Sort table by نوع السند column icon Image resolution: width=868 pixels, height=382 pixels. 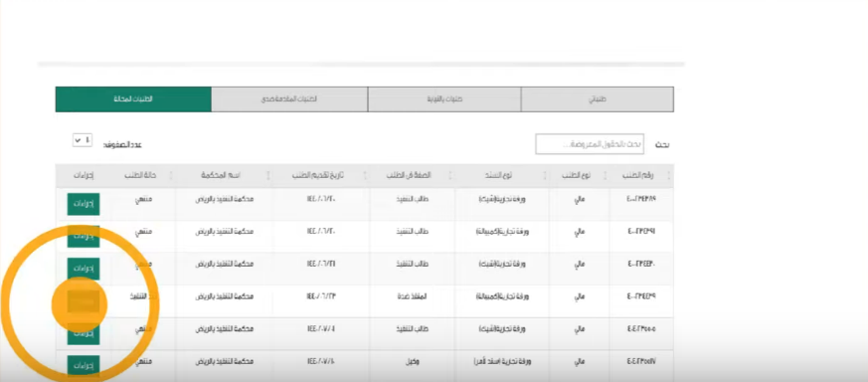click(x=545, y=175)
